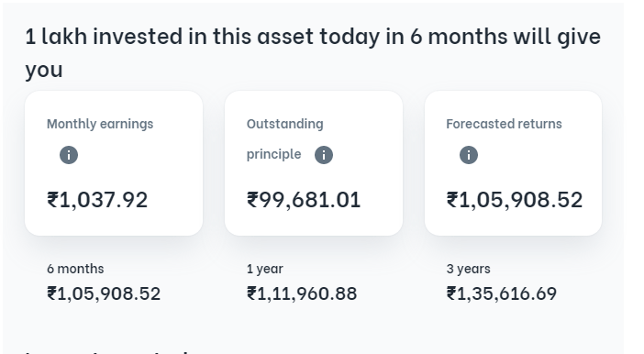The height and width of the screenshot is (354, 644).
Task: Click the ₹1,037.92 monthly earnings value
Action: coord(97,200)
